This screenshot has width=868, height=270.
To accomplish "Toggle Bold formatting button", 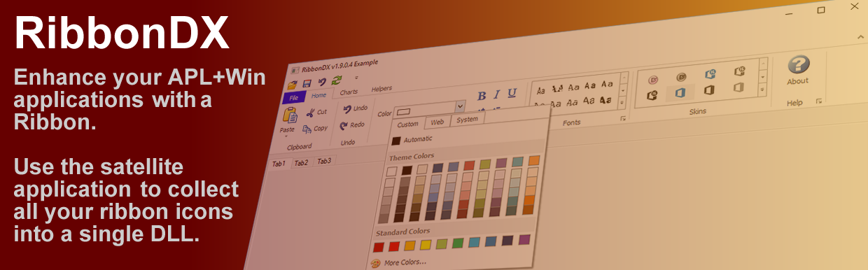I will click(482, 96).
